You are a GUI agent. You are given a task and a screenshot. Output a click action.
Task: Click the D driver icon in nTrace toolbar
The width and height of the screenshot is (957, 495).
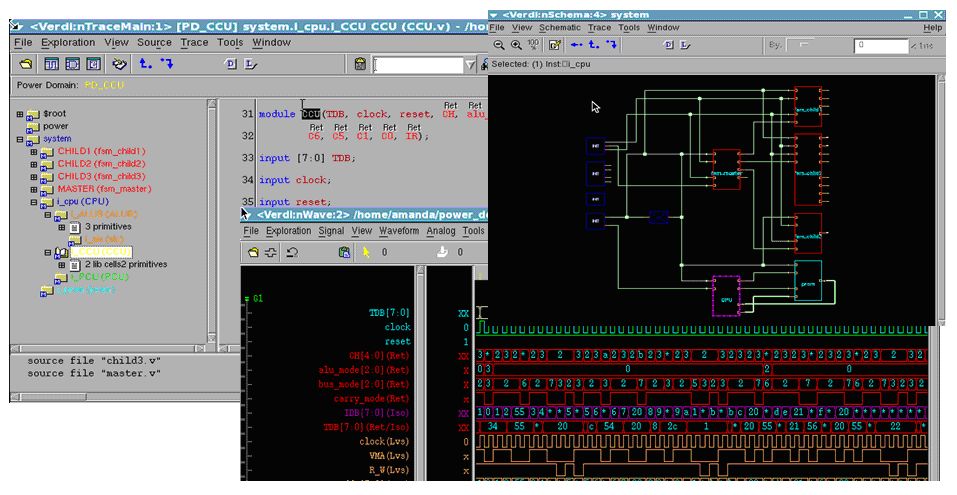[231, 63]
